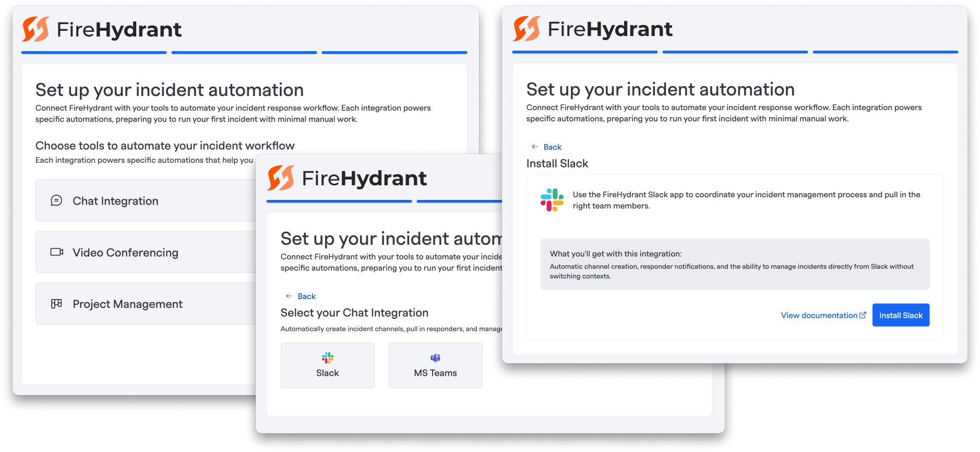Click Slack icon in chat integration card
This screenshot has height=452, width=980.
tap(328, 358)
